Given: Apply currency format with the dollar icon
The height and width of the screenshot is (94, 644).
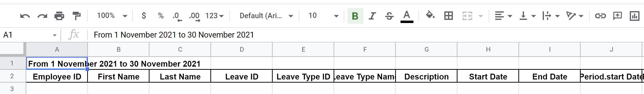Looking at the screenshot, I should tap(144, 16).
